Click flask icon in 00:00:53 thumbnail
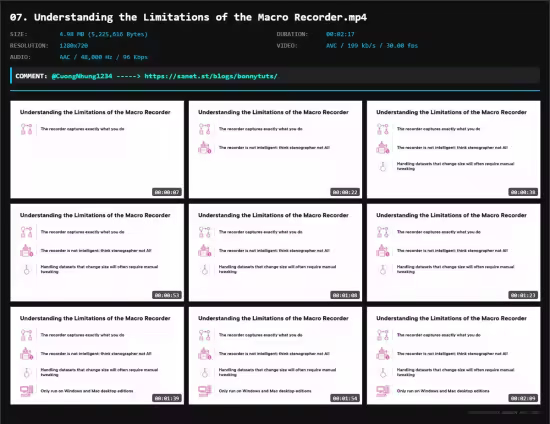The width and height of the screenshot is (550, 424). [26, 269]
